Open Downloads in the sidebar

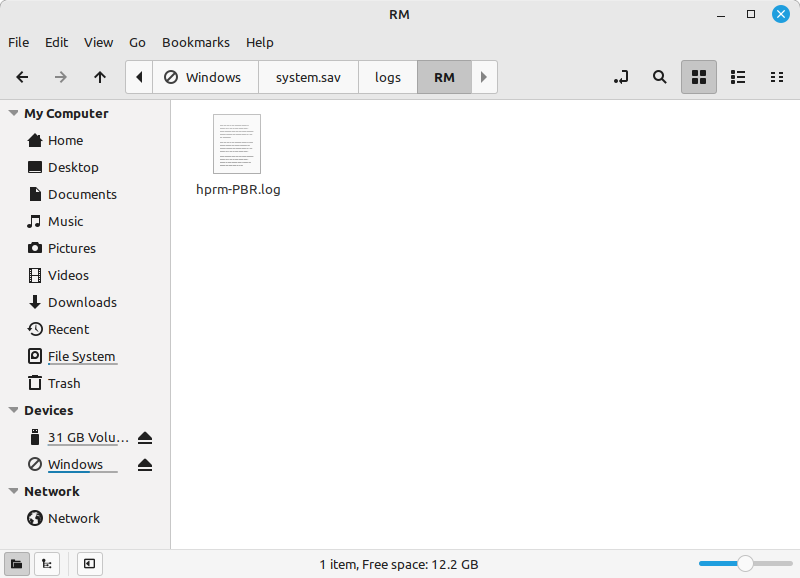pos(82,303)
